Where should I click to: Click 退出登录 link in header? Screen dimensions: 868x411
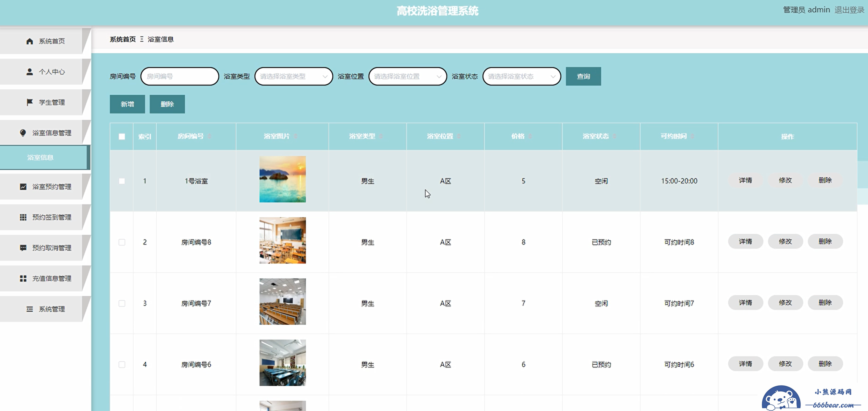pos(849,10)
